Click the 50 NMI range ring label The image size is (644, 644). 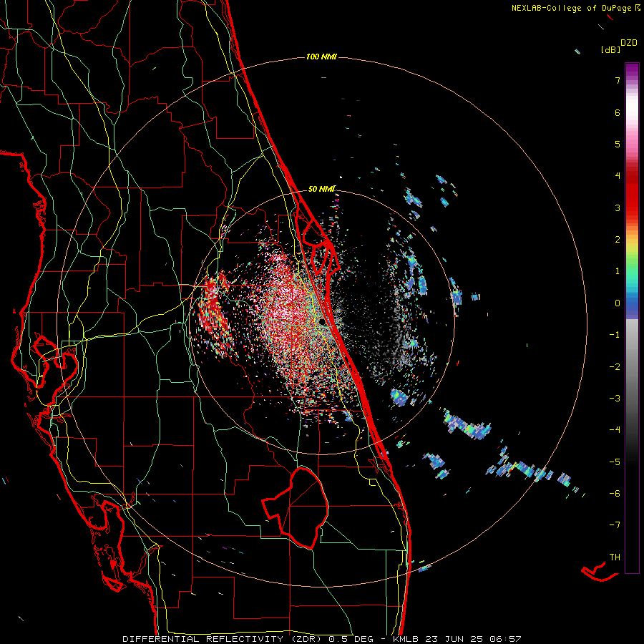click(321, 189)
